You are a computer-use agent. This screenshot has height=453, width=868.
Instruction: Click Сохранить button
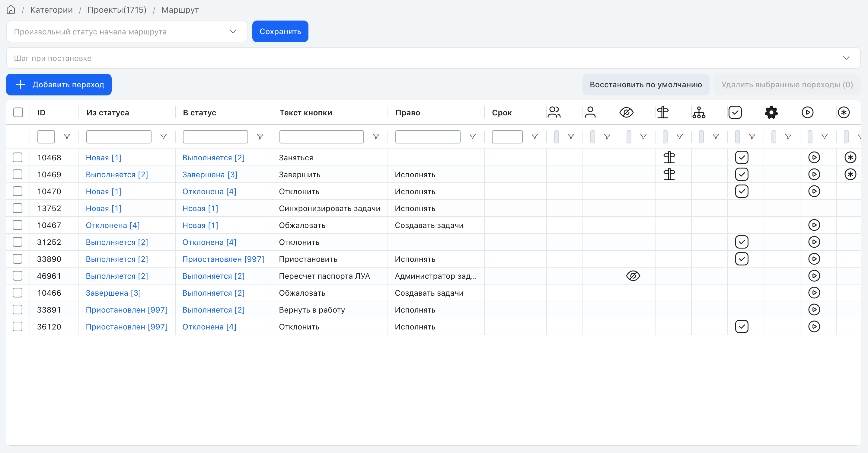(x=280, y=31)
